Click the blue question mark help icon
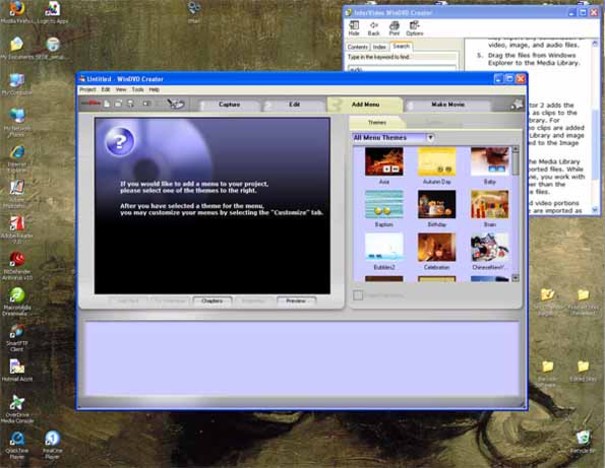Viewport: 605px width, 468px height. coord(120,142)
